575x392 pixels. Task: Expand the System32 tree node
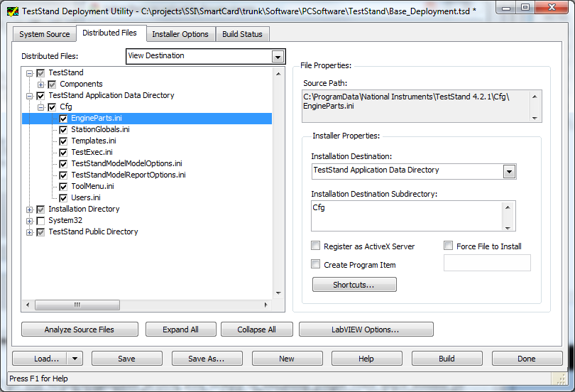pyautogui.click(x=29, y=221)
